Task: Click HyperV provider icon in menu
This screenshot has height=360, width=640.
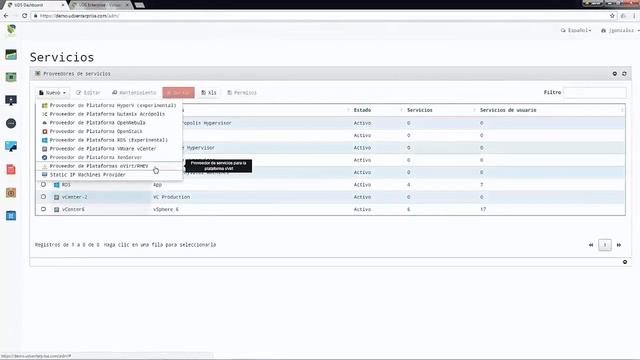Action: 44,105
